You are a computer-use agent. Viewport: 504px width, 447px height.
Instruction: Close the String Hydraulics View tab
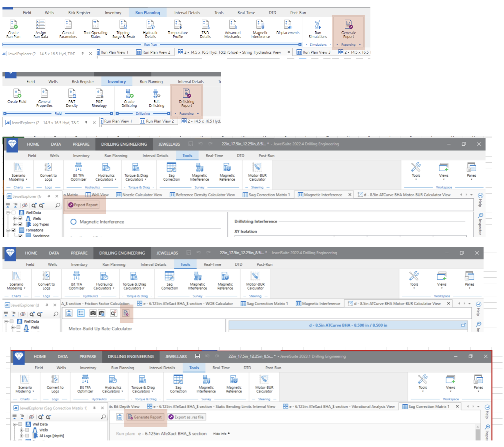289,52
